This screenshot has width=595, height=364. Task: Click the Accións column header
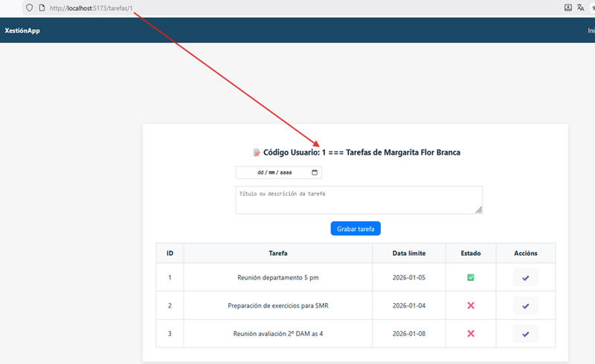[526, 253]
